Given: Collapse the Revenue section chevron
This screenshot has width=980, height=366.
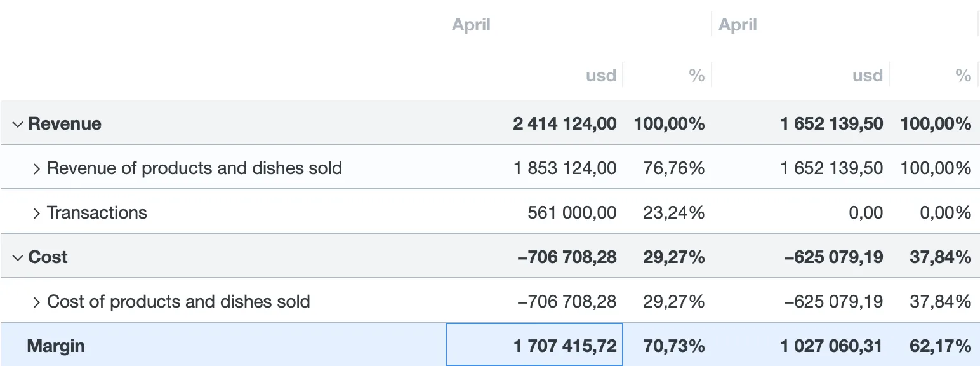Looking at the screenshot, I should point(17,124).
